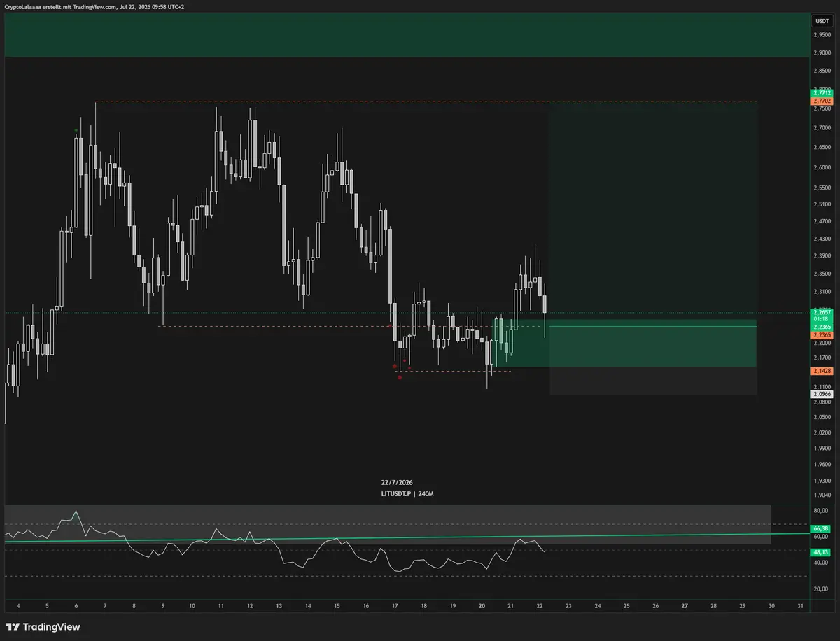Click the 2,0500 price axis tick
Viewport: 840px width, 641px height.
[x=822, y=416]
